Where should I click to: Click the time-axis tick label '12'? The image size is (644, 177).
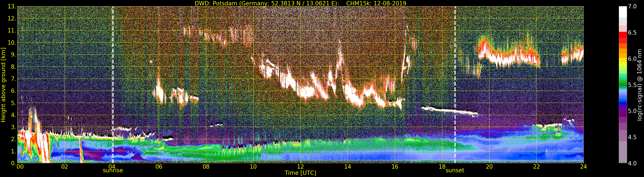(x=300, y=166)
